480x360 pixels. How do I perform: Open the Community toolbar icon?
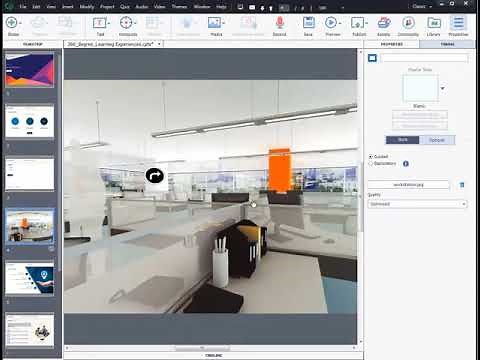coord(408,23)
